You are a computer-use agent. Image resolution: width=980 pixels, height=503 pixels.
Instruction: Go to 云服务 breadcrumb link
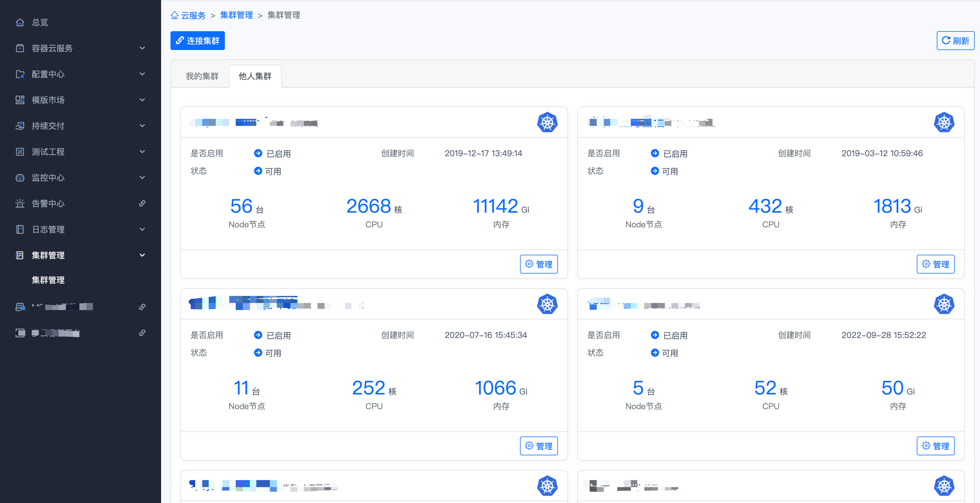coord(193,15)
